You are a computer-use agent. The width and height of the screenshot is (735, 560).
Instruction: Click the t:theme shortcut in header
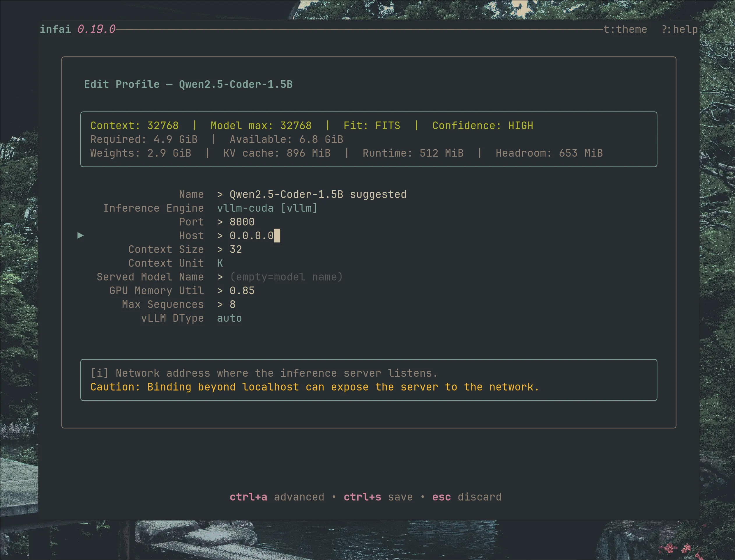coord(625,29)
